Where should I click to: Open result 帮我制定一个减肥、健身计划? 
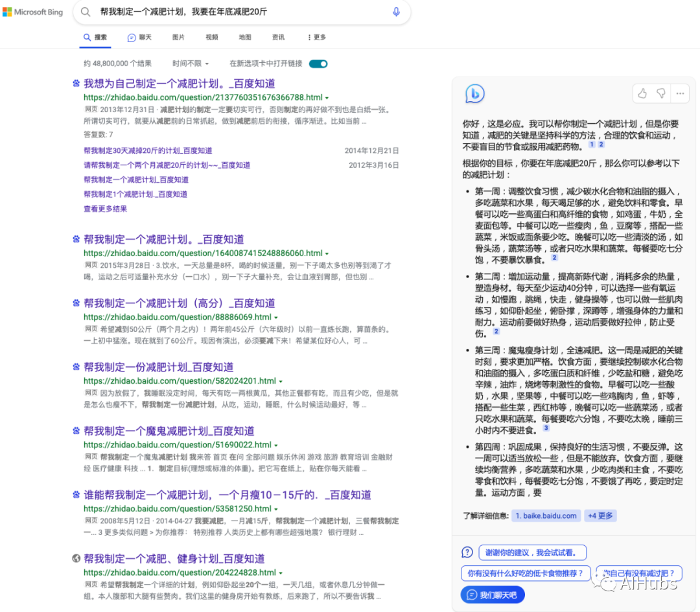174,558
